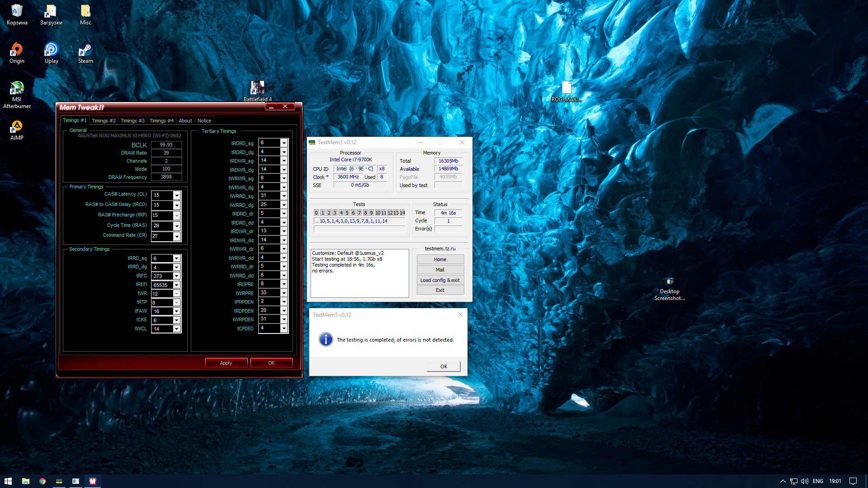Click the Mem TweakIt taskbar icon

[93, 481]
